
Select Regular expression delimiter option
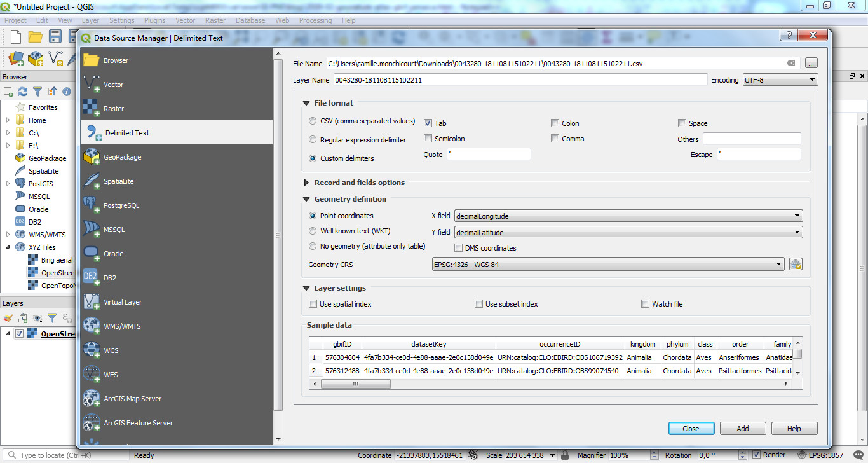pyautogui.click(x=313, y=140)
